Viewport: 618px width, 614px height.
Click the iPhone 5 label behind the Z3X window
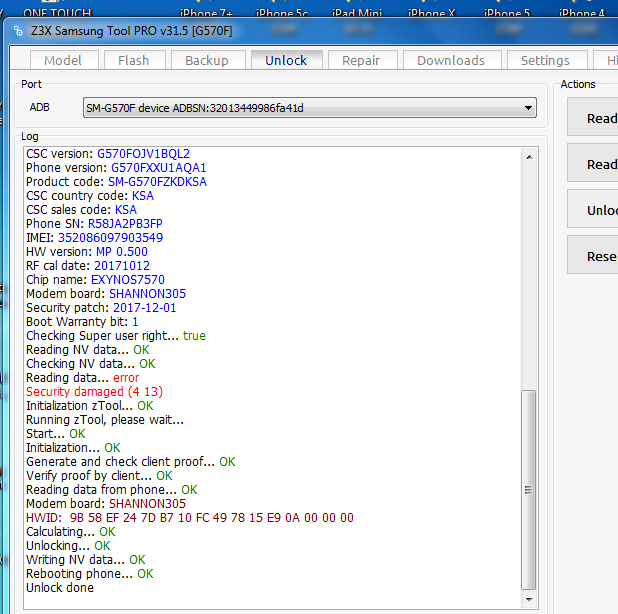507,13
